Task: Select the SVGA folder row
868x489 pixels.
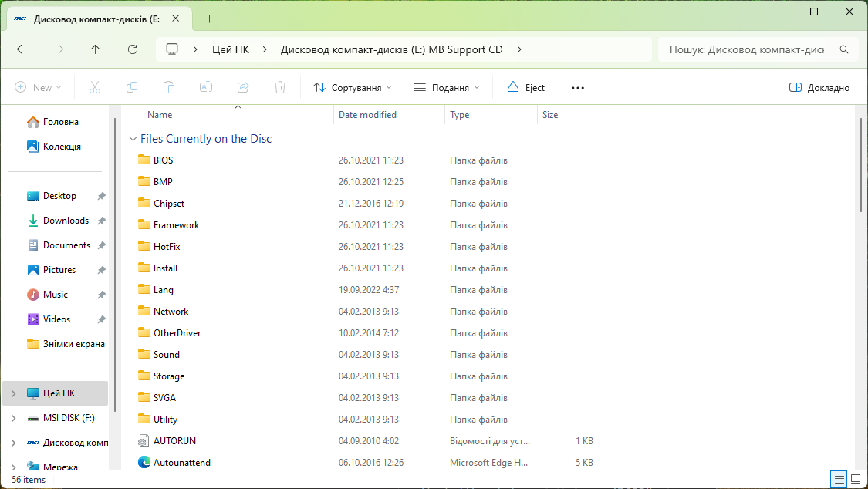Action: 366,398
